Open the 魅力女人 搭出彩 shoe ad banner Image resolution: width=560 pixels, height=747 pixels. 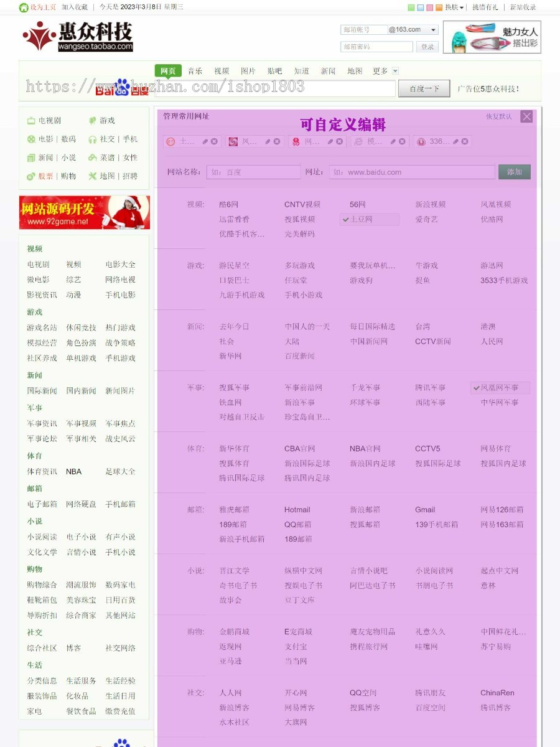[x=492, y=37]
